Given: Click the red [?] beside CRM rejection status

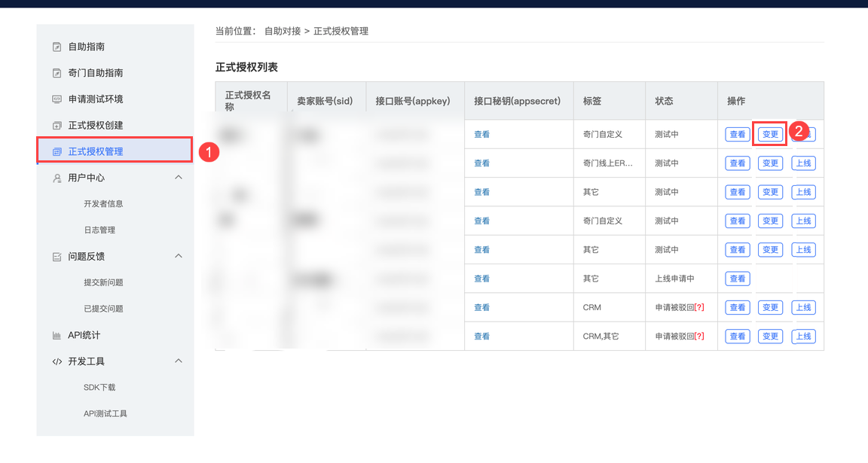Looking at the screenshot, I should [x=699, y=307].
